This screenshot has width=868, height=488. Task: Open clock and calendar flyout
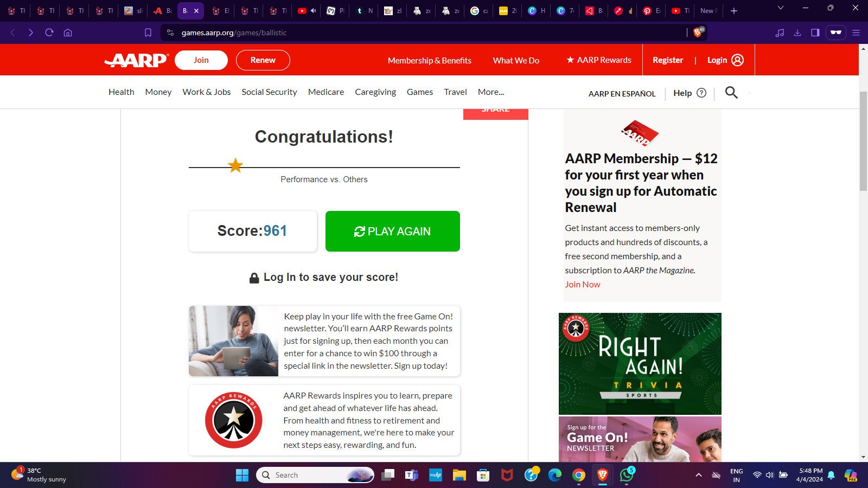(x=809, y=475)
